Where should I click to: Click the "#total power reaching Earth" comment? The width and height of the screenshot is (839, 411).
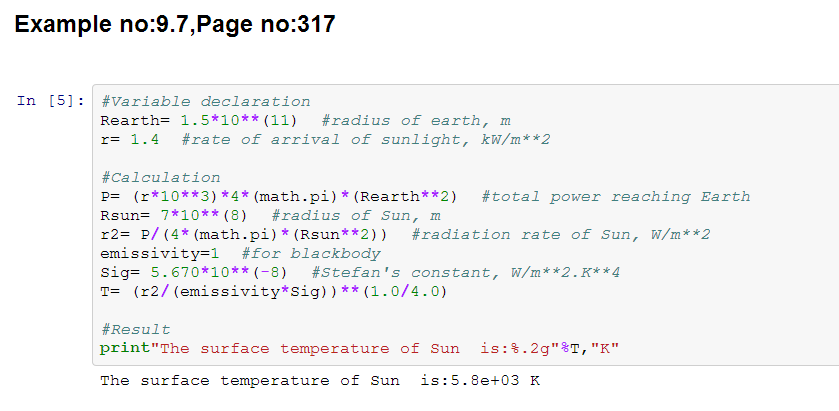coord(615,196)
